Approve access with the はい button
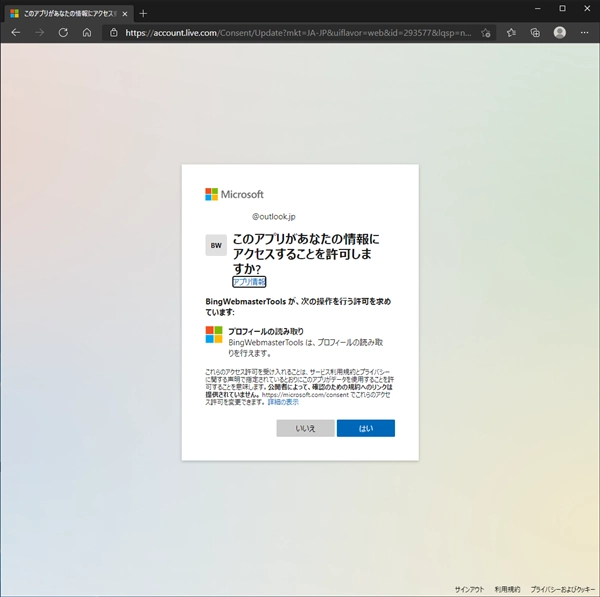The height and width of the screenshot is (597, 600). pos(366,428)
